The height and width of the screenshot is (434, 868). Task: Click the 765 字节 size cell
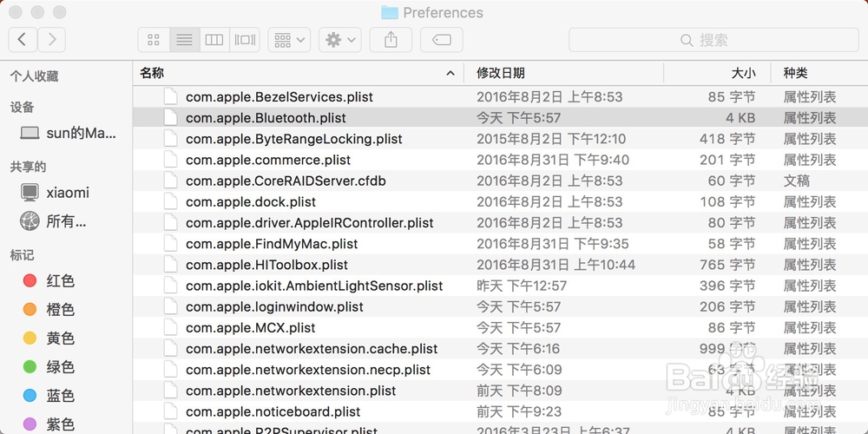pos(727,265)
